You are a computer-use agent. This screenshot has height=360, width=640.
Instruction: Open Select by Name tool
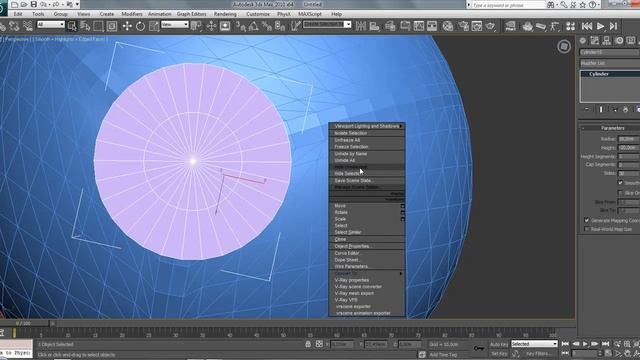[x=85, y=26]
